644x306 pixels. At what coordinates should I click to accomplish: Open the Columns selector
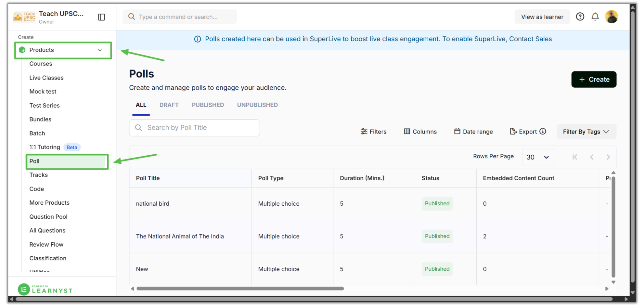(x=420, y=131)
